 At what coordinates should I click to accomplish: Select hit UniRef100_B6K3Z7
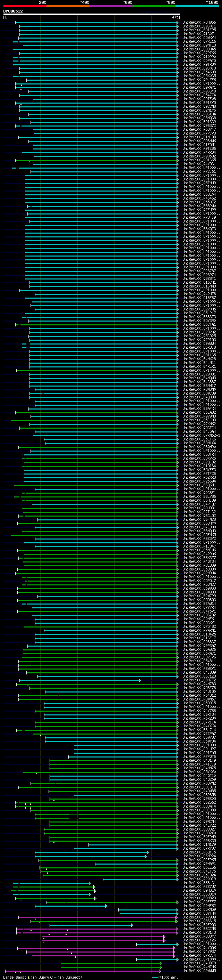[199, 558]
